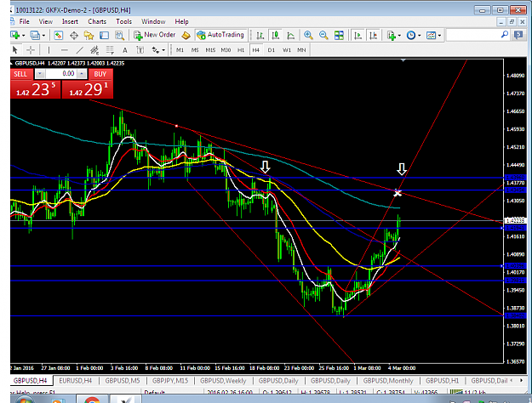This screenshot has height=403, width=532.
Task: Open the Periods clock icon
Action: click(x=411, y=35)
